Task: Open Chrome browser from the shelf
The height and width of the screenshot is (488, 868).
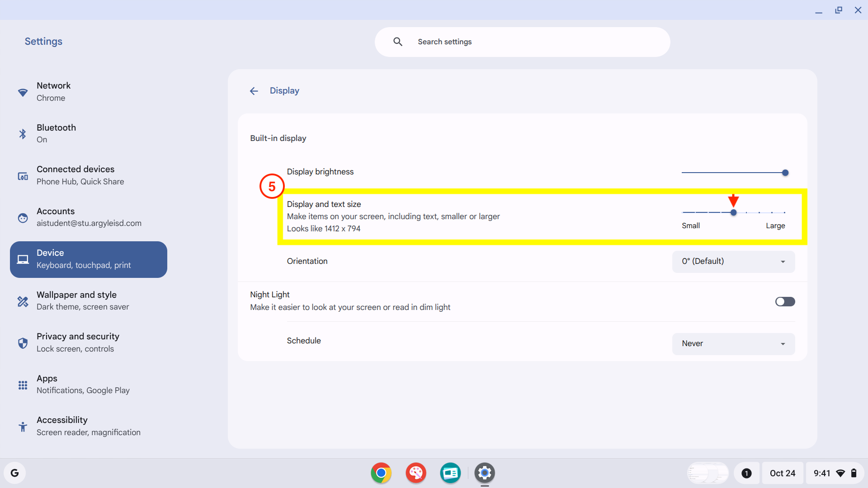Action: (x=381, y=473)
